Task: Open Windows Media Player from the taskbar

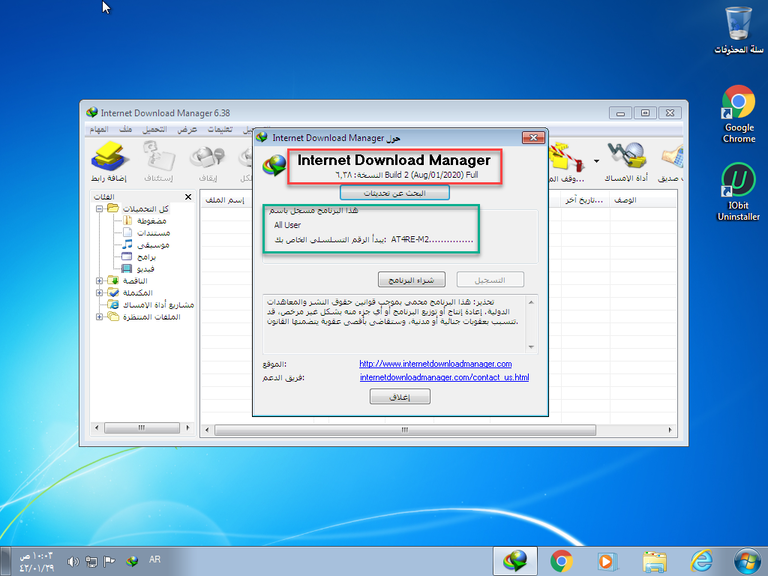Action: pos(606,561)
